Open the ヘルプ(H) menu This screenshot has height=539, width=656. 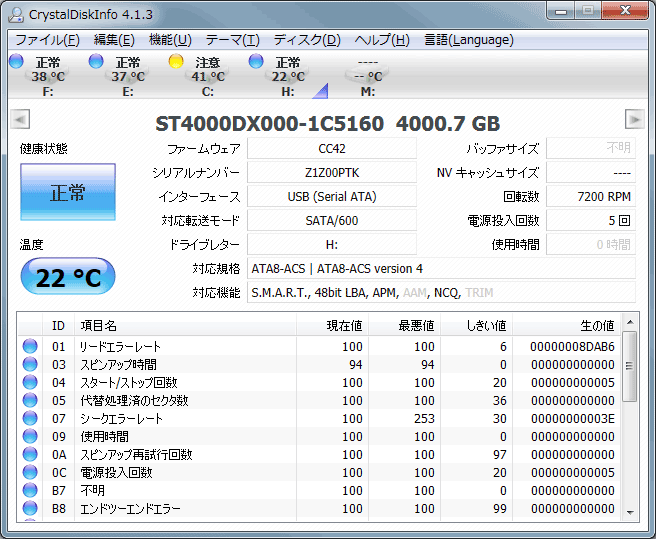[x=382, y=40]
